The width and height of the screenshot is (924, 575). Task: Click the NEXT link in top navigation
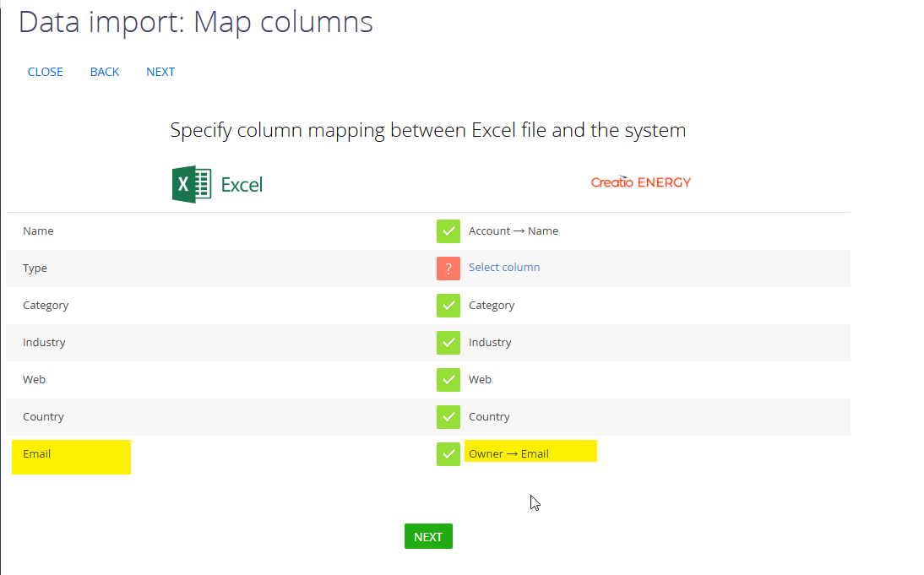(160, 72)
